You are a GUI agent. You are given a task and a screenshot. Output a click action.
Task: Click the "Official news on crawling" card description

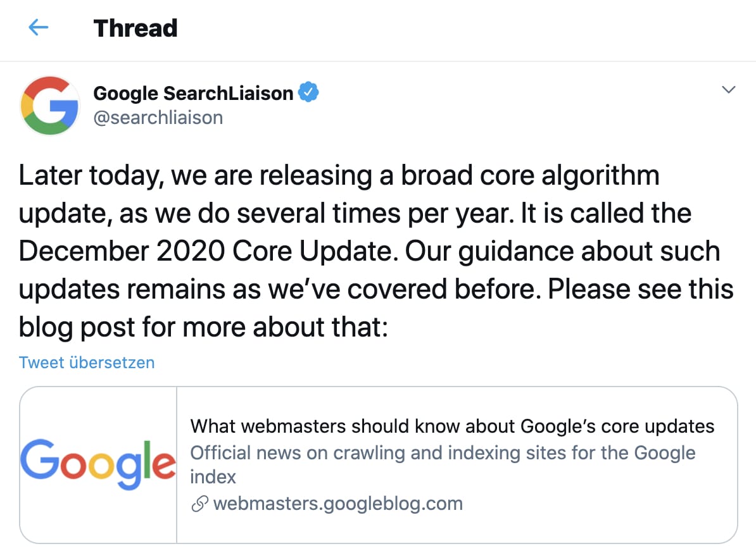click(443, 453)
